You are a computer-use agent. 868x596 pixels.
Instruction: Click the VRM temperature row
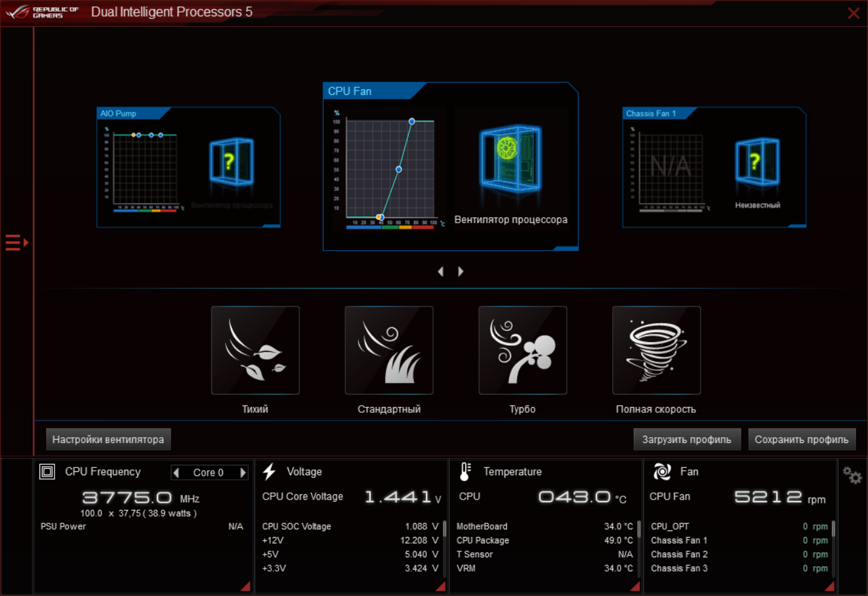tap(545, 568)
